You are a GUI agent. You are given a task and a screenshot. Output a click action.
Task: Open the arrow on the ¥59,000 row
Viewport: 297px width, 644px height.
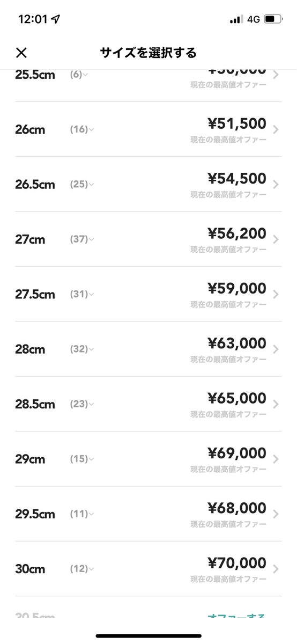276,294
